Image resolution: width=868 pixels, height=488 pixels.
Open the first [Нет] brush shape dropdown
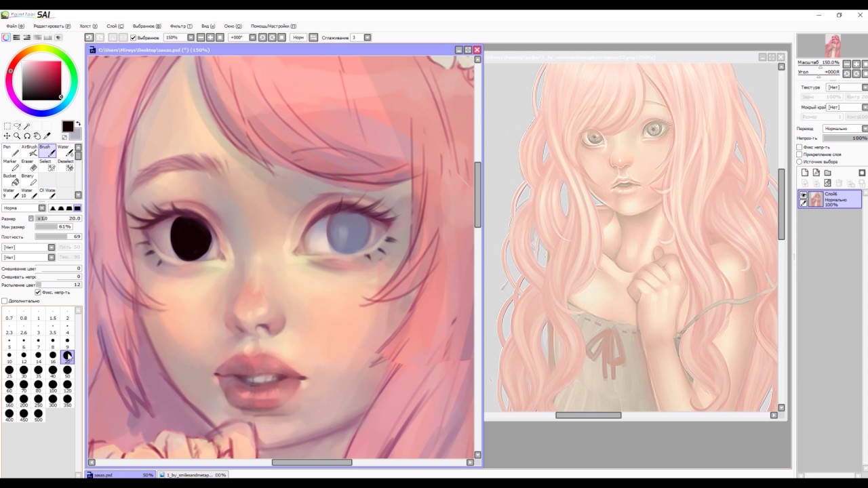(x=52, y=247)
